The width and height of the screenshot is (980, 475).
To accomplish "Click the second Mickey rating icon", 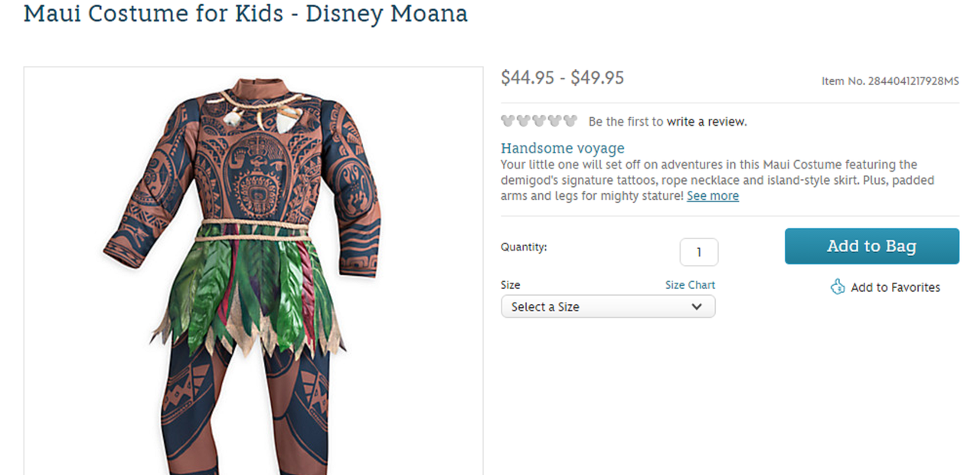I will pos(524,121).
